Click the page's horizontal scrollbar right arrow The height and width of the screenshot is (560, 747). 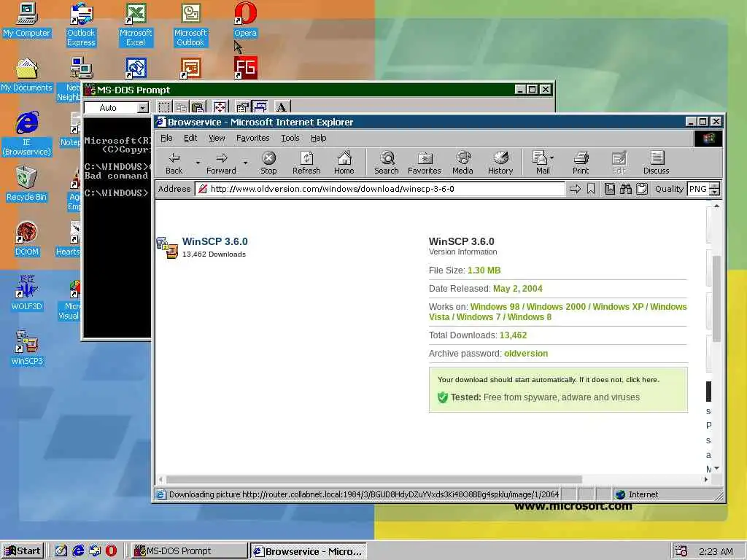pos(706,479)
